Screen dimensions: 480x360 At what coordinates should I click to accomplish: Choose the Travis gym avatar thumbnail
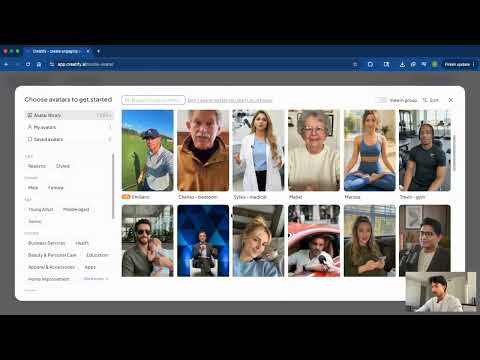tap(425, 150)
